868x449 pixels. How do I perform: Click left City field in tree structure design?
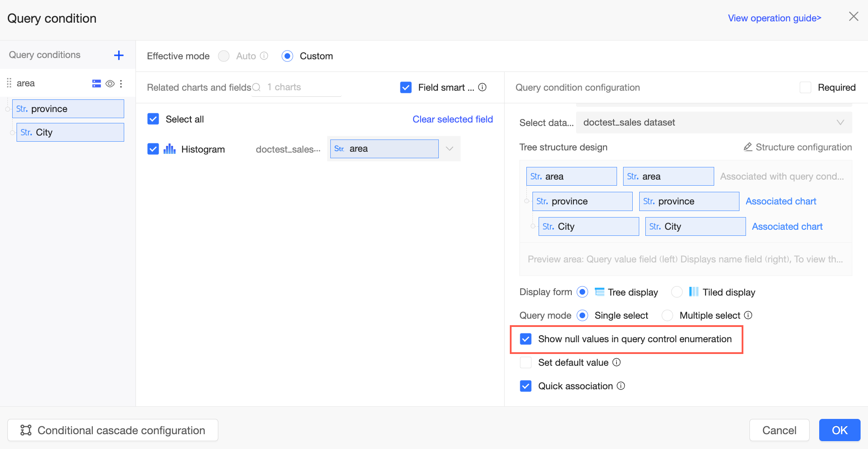click(x=589, y=226)
